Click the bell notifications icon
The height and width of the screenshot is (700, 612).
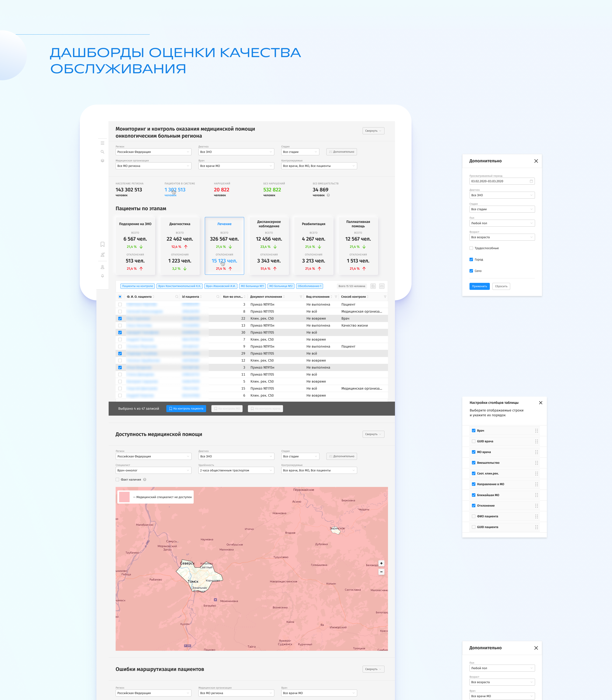point(103,276)
